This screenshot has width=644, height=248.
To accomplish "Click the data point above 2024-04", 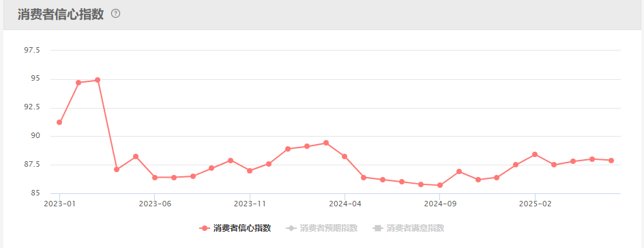I will click(345, 156).
